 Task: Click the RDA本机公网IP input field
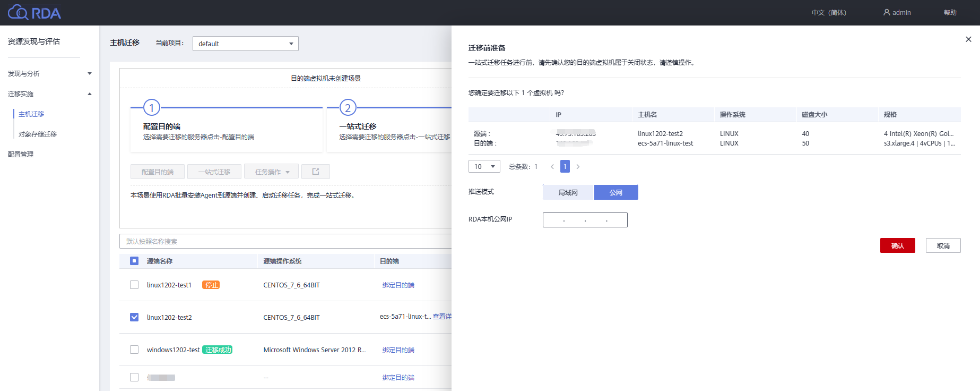(585, 220)
